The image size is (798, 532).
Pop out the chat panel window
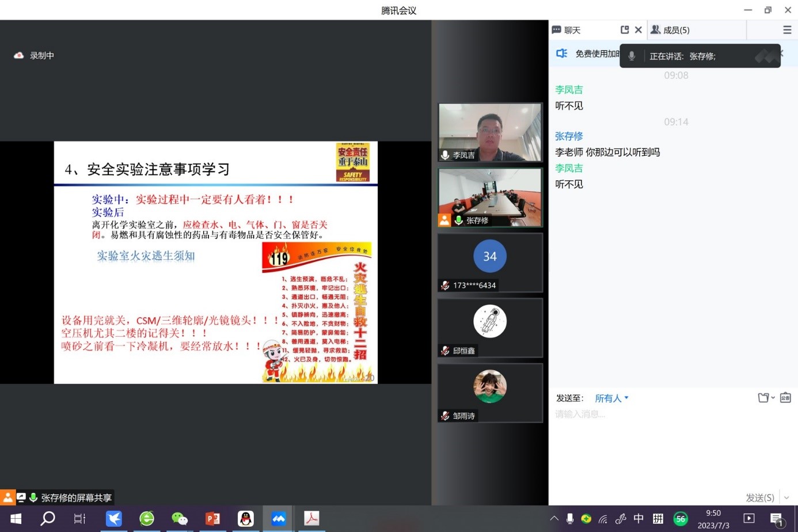click(625, 30)
